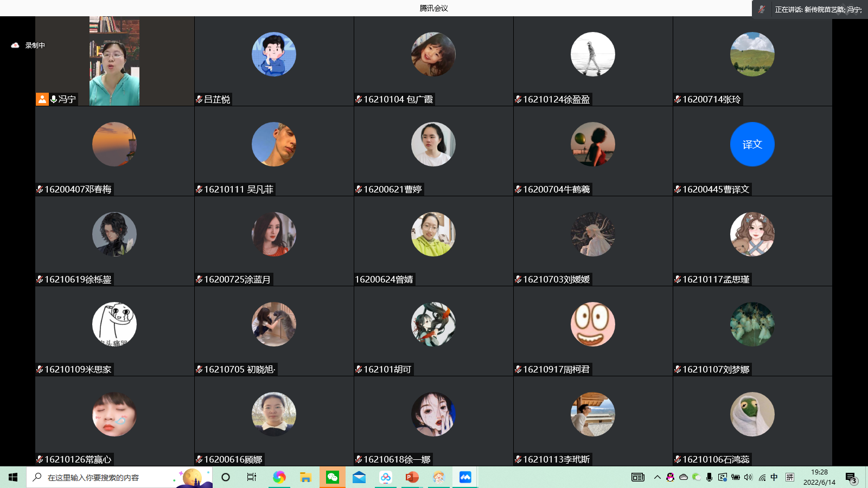Click the orange host icon beside 冯宁
The image size is (868, 488).
click(x=42, y=99)
